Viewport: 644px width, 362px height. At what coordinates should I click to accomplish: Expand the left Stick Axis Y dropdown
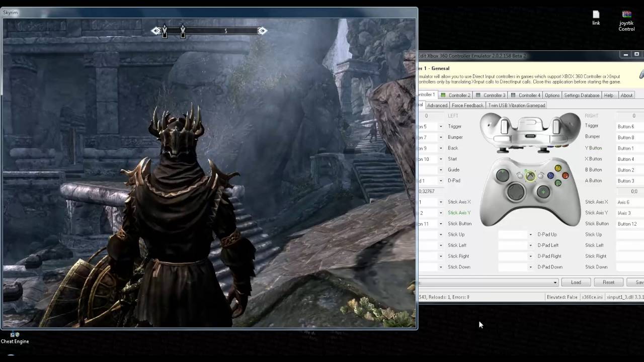(441, 213)
